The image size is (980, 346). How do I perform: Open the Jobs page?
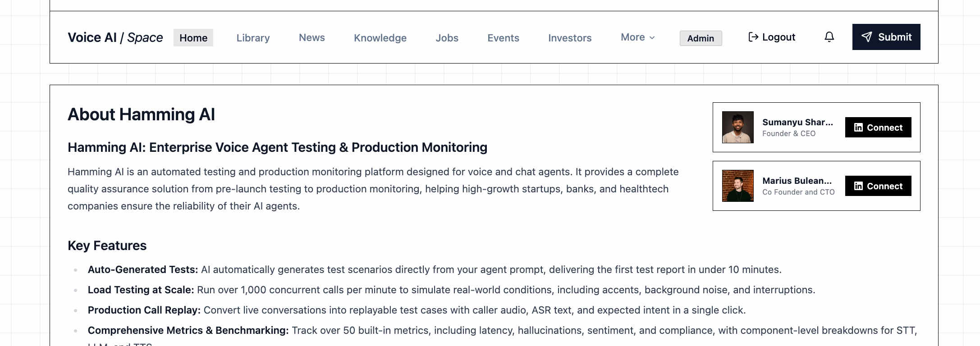[447, 38]
